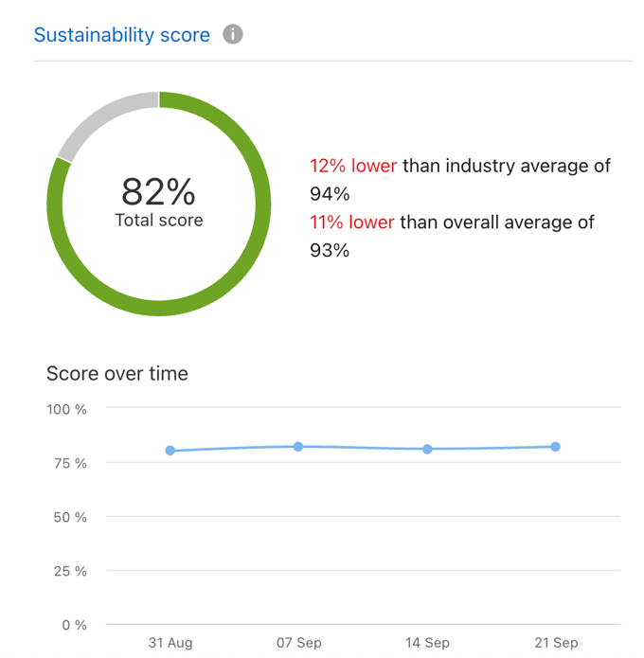The height and width of the screenshot is (658, 644).
Task: Select the 21 Sep data point
Action: (555, 447)
